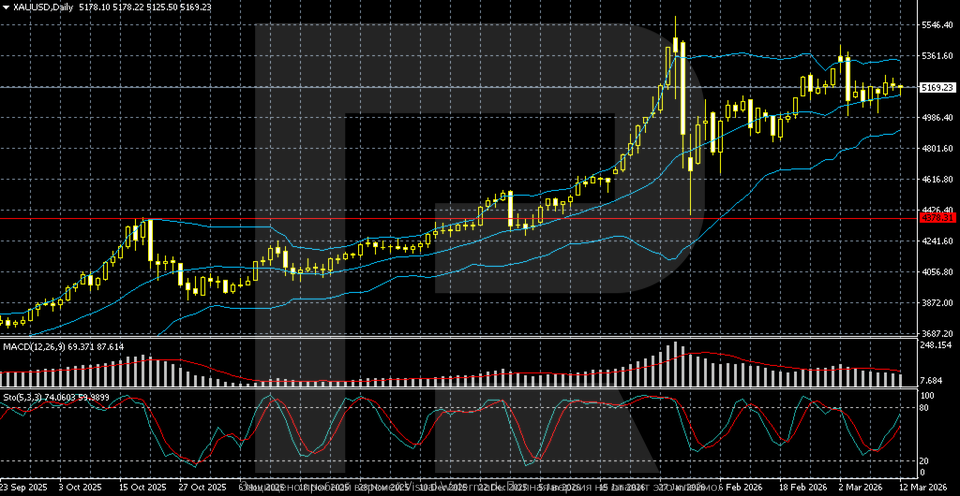Click the chart collapse triangle beside XAUUSD
The width and height of the screenshot is (960, 496).
[6, 6]
